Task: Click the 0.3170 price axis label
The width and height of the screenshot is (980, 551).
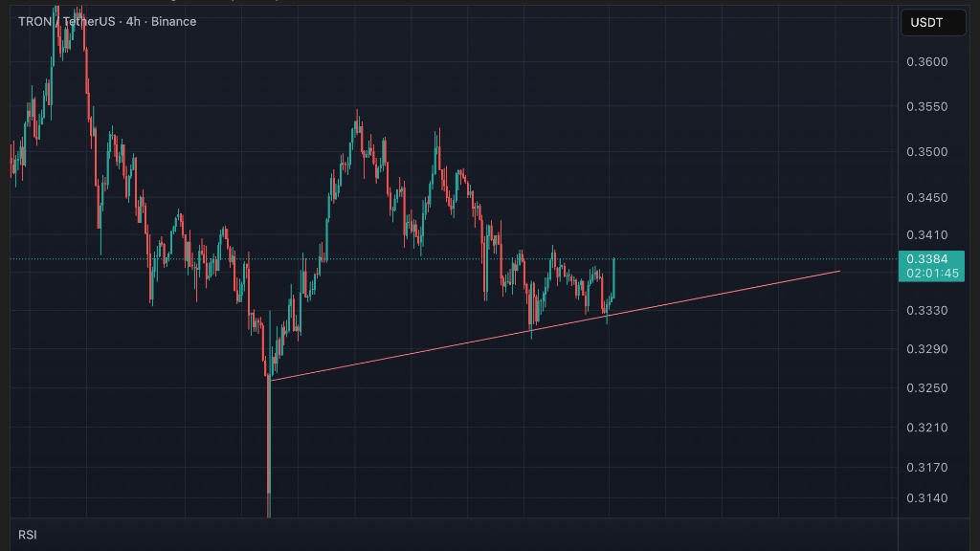Action: [x=926, y=467]
